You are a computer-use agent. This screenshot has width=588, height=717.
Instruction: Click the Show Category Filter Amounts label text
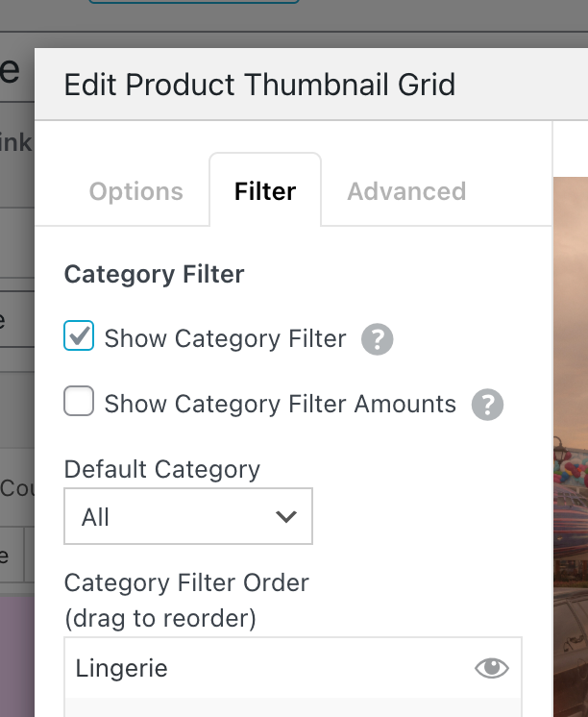pos(280,404)
